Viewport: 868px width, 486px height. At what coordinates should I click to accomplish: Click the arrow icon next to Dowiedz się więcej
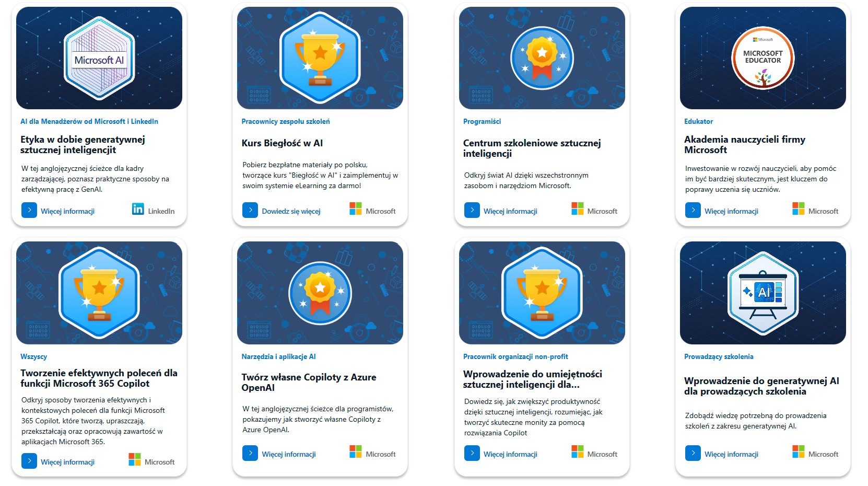pyautogui.click(x=250, y=210)
